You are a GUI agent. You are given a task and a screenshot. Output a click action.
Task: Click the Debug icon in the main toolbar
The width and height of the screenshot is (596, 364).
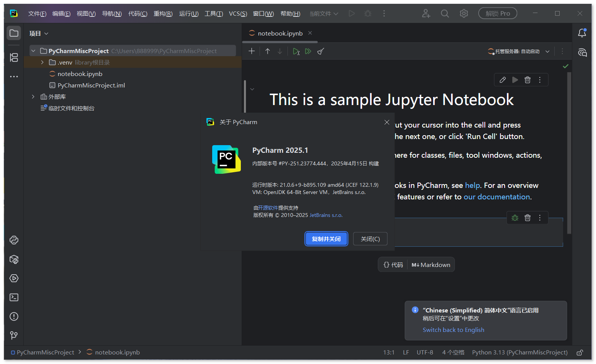[368, 13]
